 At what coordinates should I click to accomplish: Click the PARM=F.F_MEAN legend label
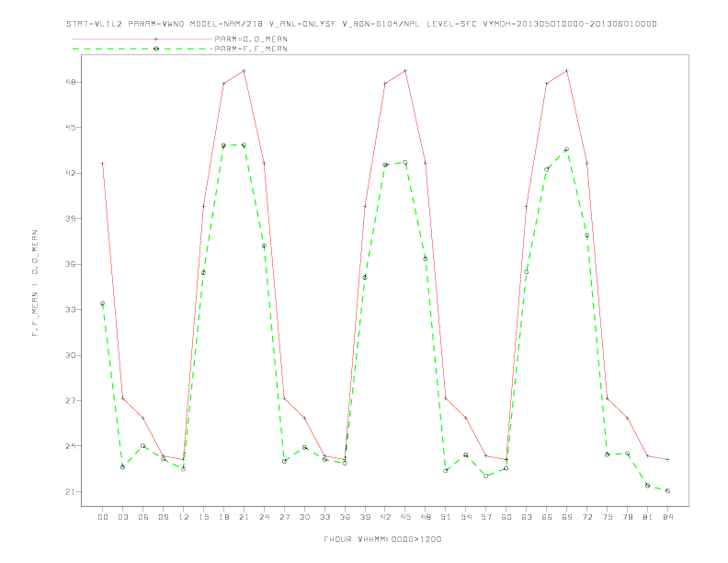point(251,49)
